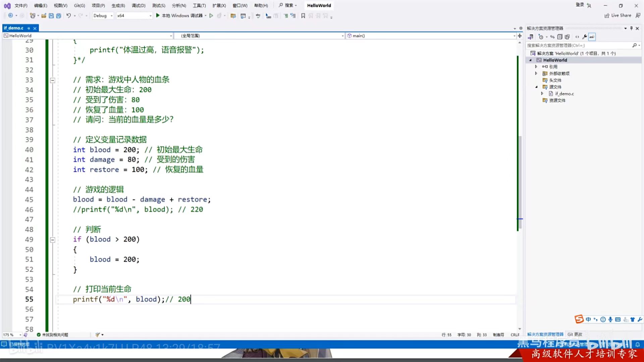Click the 搜索 search box in the title bar

[x=288, y=5]
